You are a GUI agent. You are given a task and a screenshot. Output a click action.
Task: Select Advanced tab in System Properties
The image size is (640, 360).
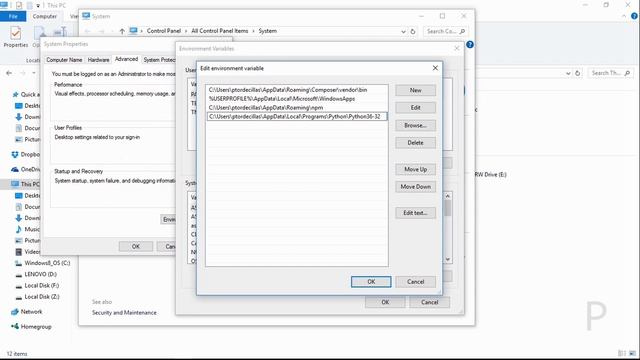point(127,59)
